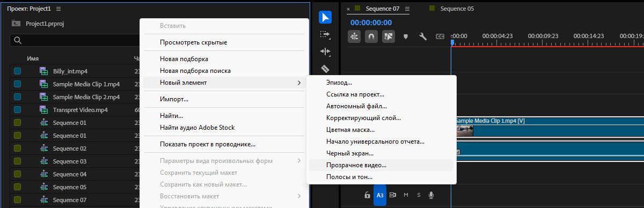The height and width of the screenshot is (208, 644).
Task: Mute track A3 with M button
Action: coord(406,195)
